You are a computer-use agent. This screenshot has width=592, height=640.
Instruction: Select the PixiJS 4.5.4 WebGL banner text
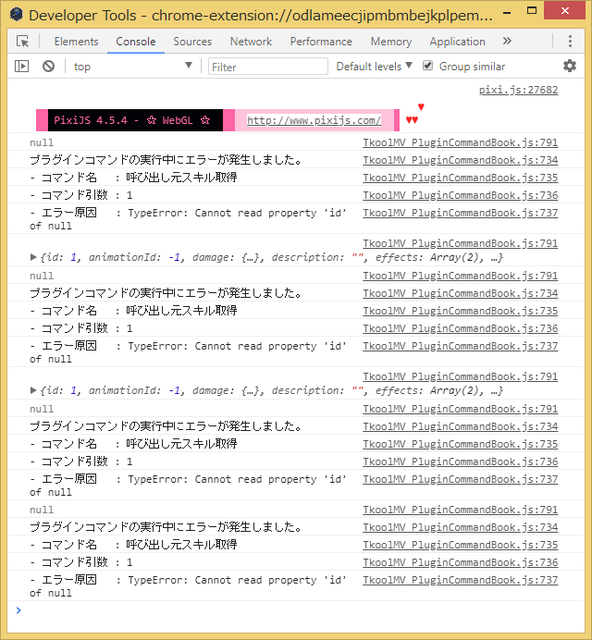pyautogui.click(x=132, y=120)
